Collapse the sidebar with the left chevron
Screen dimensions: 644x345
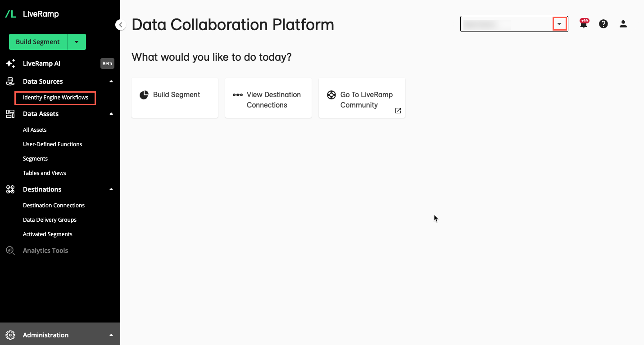[120, 25]
